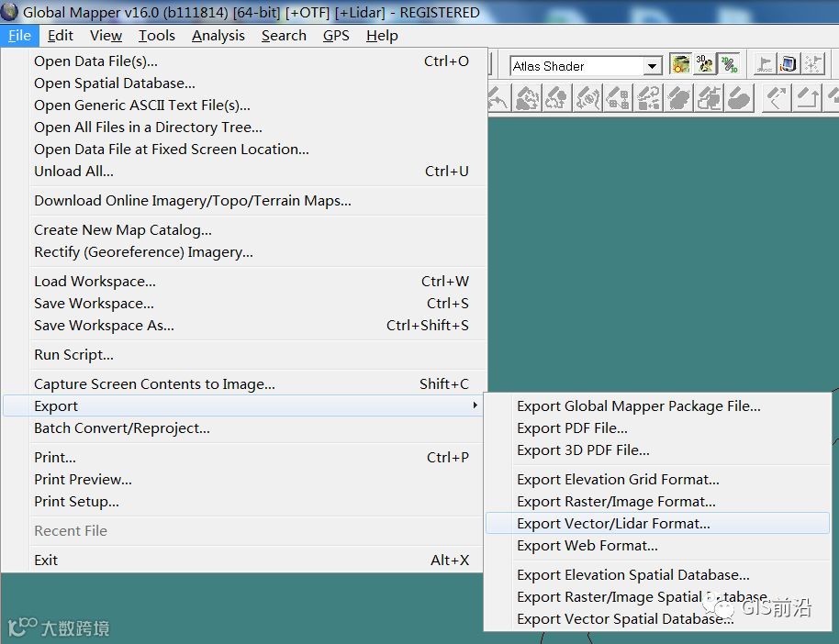Select Export Elevation Grid Format...
Image resolution: width=839 pixels, height=644 pixels.
(x=657, y=479)
